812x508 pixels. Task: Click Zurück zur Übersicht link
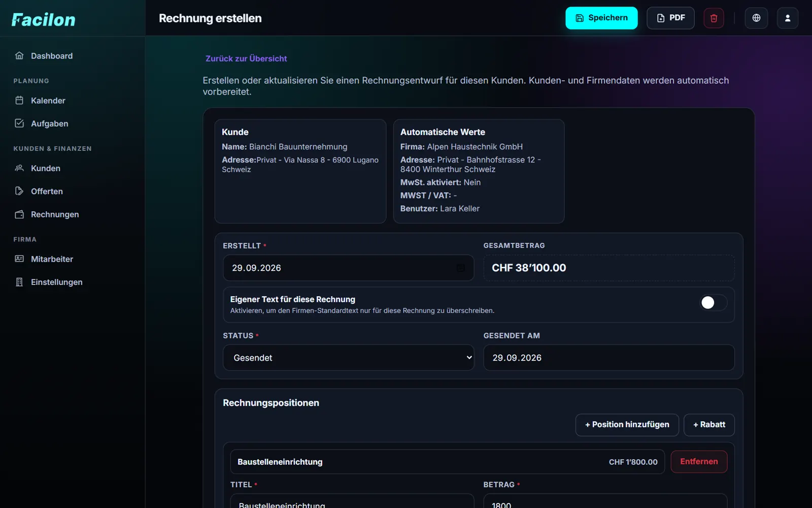click(246, 58)
